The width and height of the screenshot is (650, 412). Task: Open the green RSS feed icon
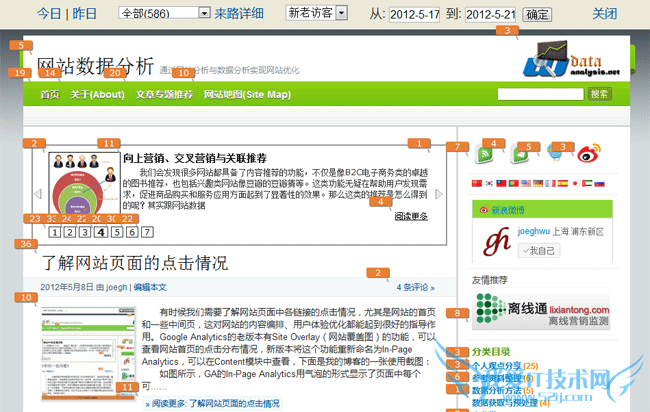tap(485, 155)
